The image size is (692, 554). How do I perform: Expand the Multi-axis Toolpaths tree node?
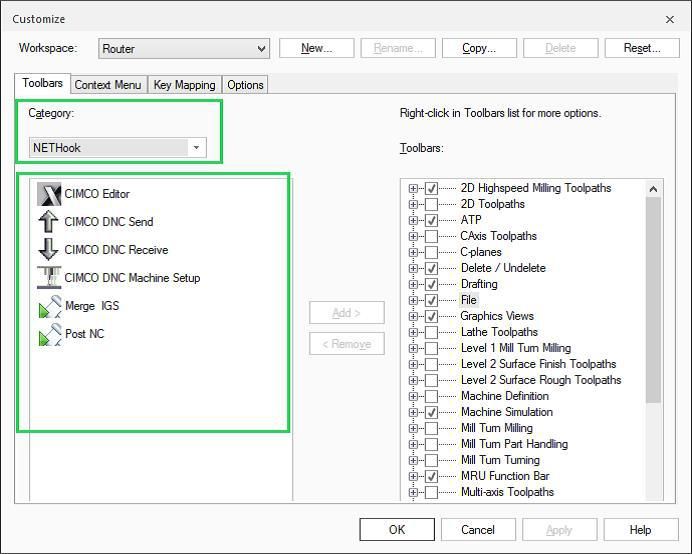[x=413, y=492]
